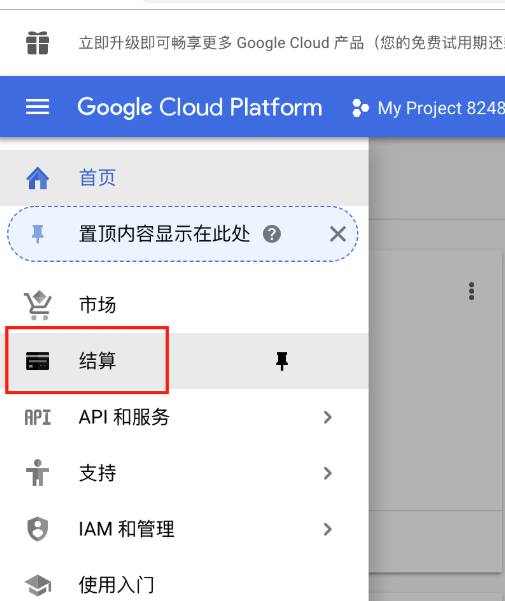Image resolution: width=505 pixels, height=601 pixels.
Task: Expand the 支持 submenu chevron
Action: pos(327,473)
